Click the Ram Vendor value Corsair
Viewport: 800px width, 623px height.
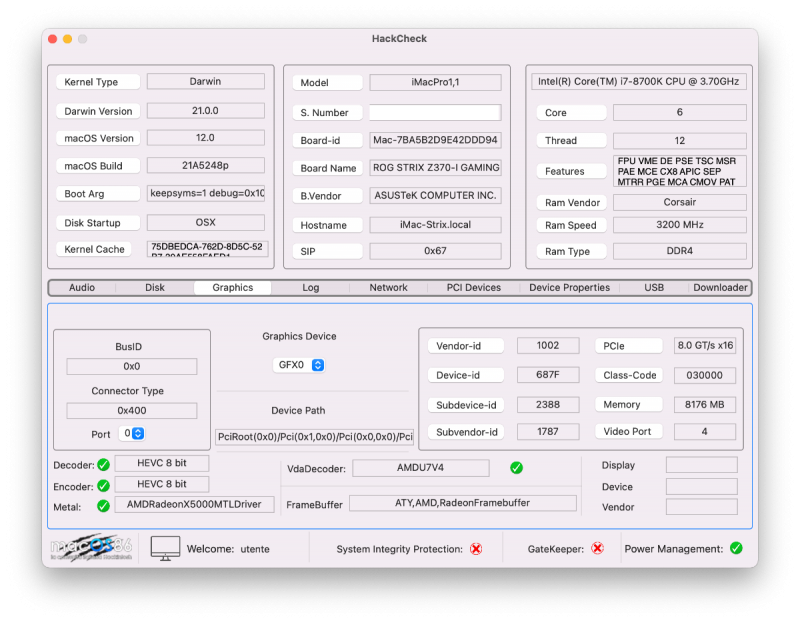coord(680,202)
